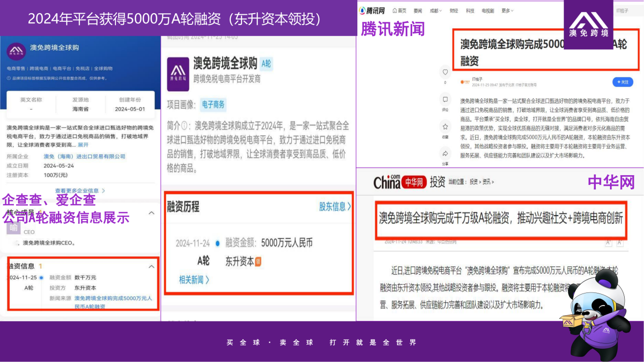Click the 融资金额 数千万元 row
This screenshot has height=362, width=644.
(x=73, y=278)
